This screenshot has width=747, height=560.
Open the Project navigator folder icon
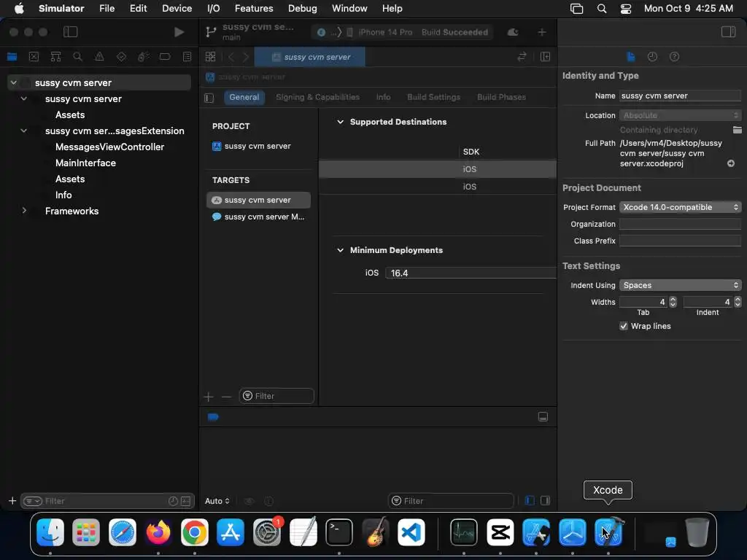(x=12, y=57)
